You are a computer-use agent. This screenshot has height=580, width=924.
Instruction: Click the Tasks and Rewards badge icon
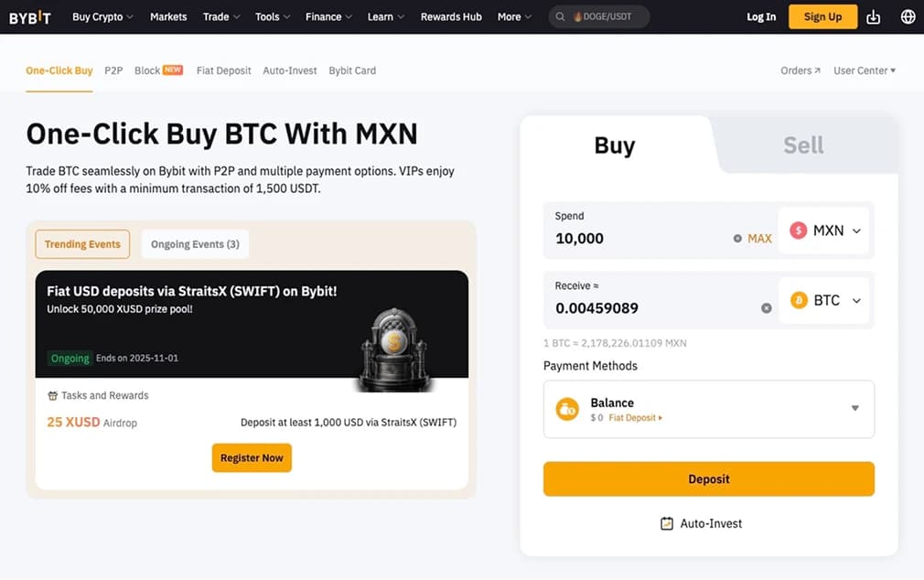pos(52,394)
